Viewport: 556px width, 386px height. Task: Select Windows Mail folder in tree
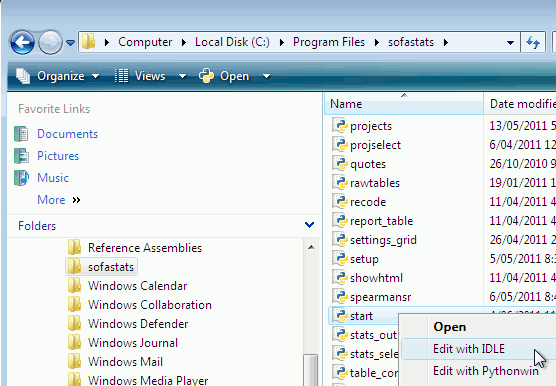(x=115, y=362)
